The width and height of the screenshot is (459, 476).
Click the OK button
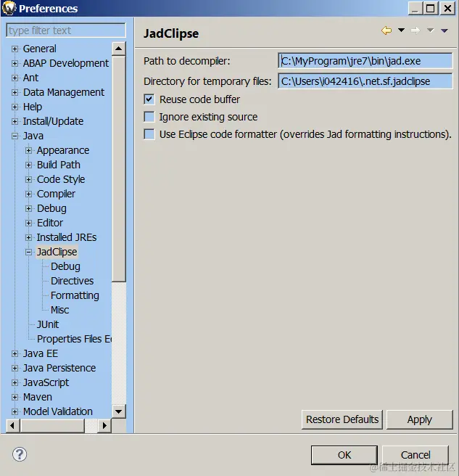coord(344,455)
